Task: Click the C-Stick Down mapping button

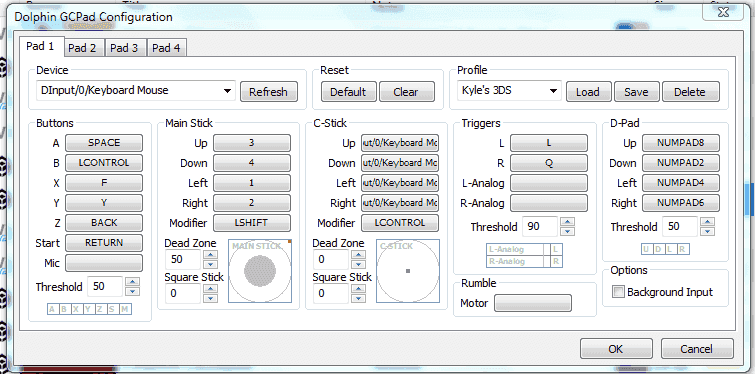Action: click(400, 163)
